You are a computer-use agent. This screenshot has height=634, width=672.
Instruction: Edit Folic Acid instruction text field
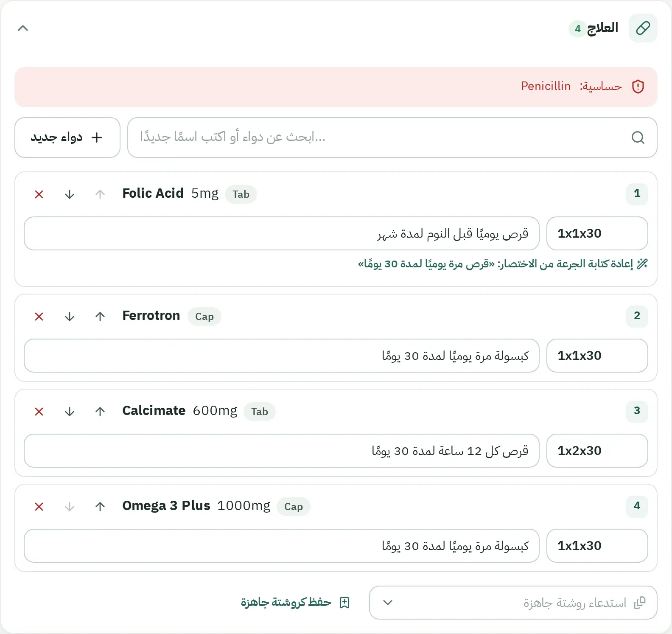coord(282,233)
